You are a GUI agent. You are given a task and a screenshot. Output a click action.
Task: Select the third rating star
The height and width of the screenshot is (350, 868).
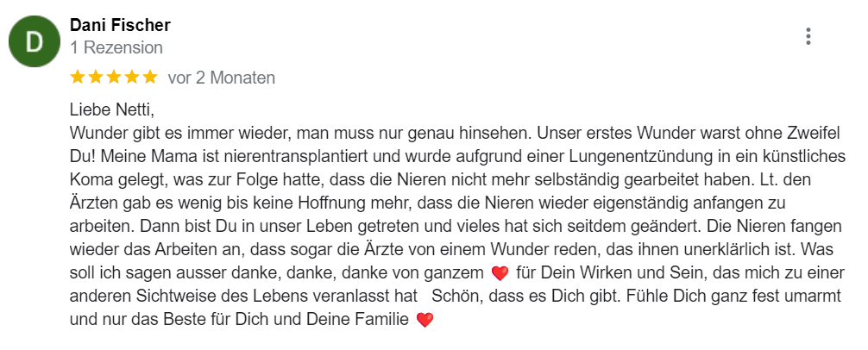[x=114, y=78]
